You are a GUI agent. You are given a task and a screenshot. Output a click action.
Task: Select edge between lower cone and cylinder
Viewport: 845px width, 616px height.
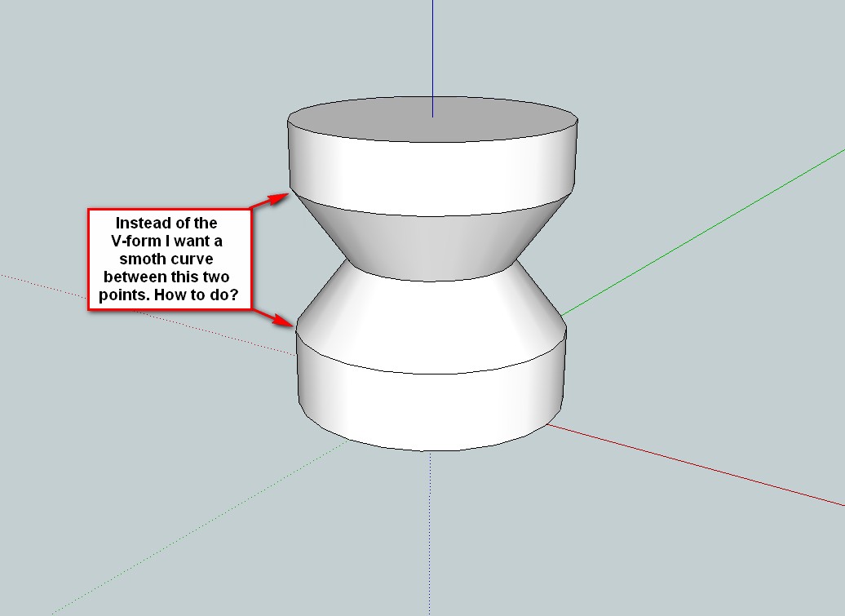tap(431, 374)
